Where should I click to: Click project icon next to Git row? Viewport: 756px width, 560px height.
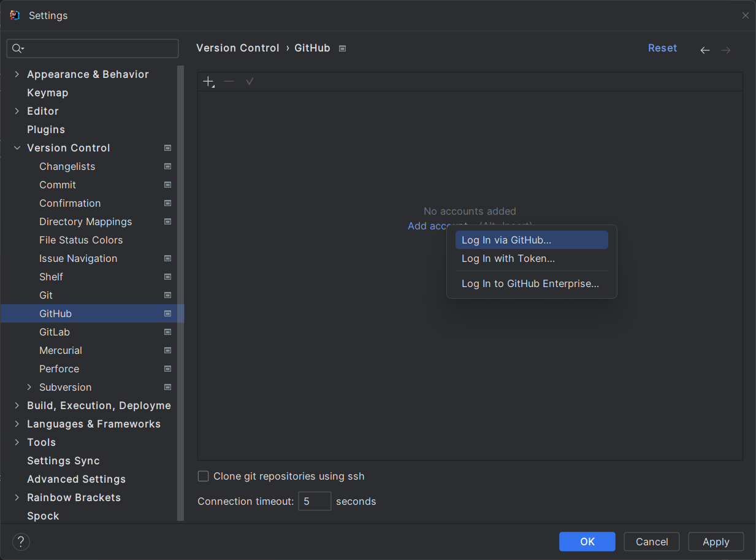click(168, 295)
